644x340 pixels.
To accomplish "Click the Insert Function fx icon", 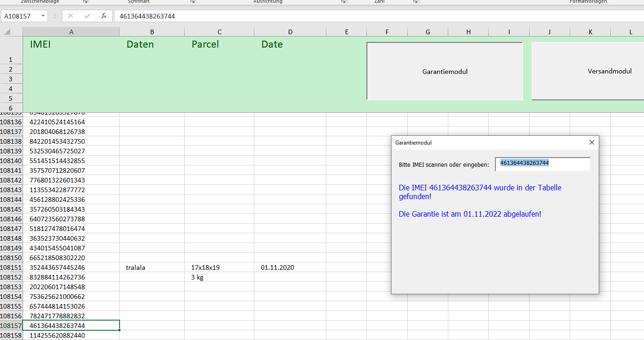I will click(104, 16).
